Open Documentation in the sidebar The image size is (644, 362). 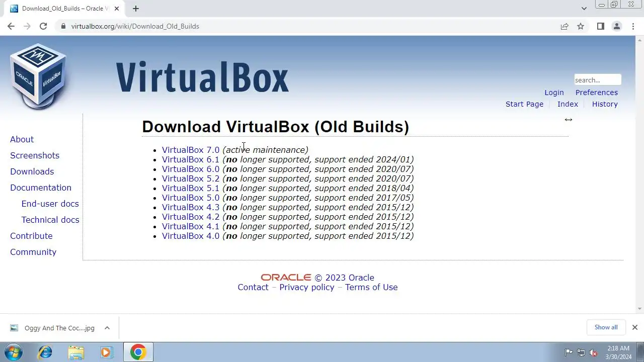tap(41, 188)
